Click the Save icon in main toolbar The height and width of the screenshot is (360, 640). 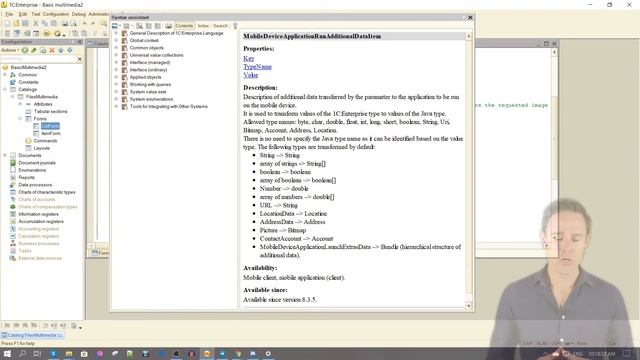pyautogui.click(x=25, y=23)
